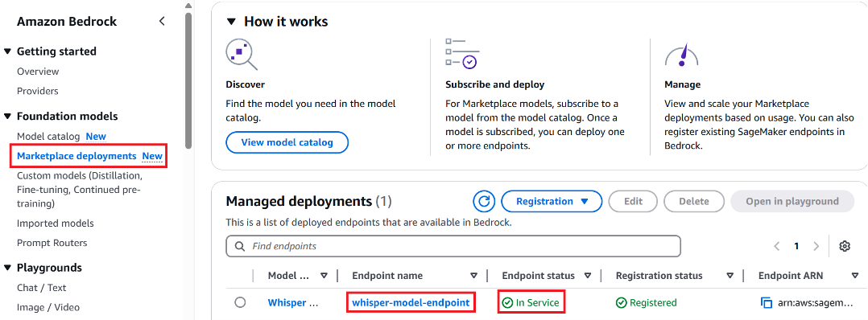Open Prompt Routers sidebar item

click(x=52, y=243)
